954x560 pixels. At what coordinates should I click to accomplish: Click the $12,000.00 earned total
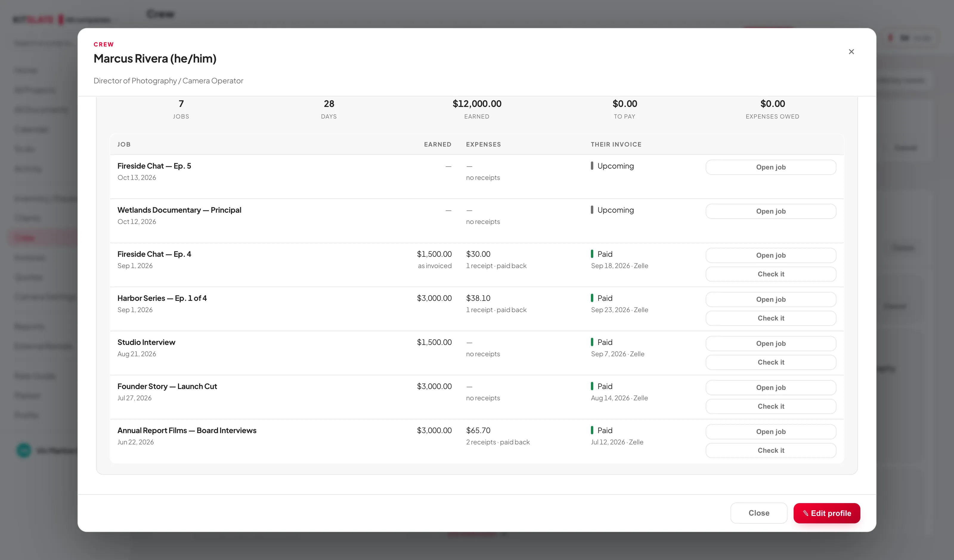coord(477,104)
